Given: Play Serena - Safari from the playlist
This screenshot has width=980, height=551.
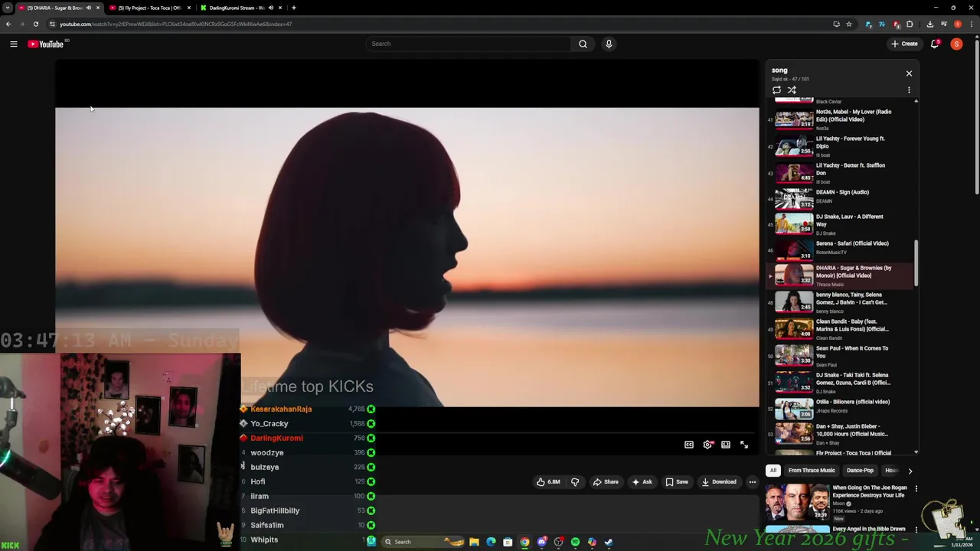Looking at the screenshot, I should (841, 249).
